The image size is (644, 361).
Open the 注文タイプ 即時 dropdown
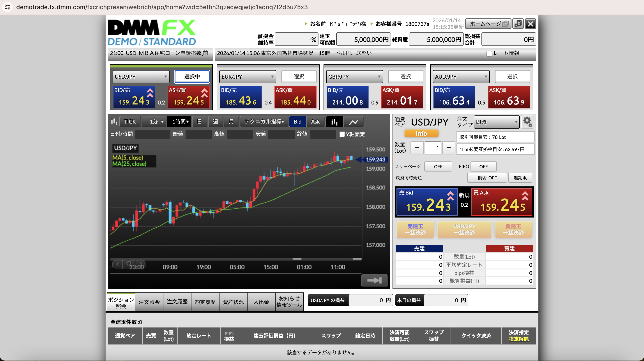coord(496,122)
